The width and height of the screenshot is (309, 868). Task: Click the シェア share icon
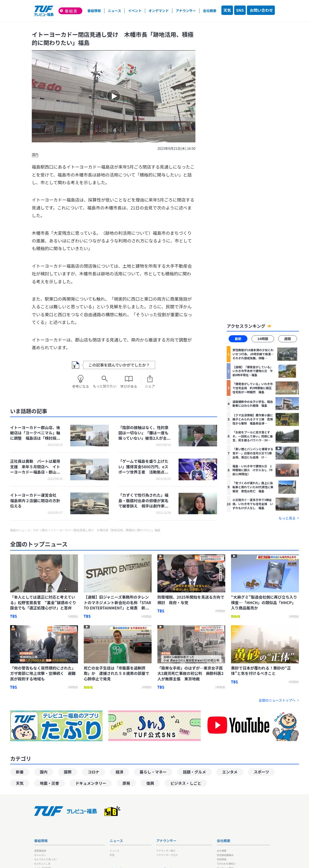coord(150,378)
